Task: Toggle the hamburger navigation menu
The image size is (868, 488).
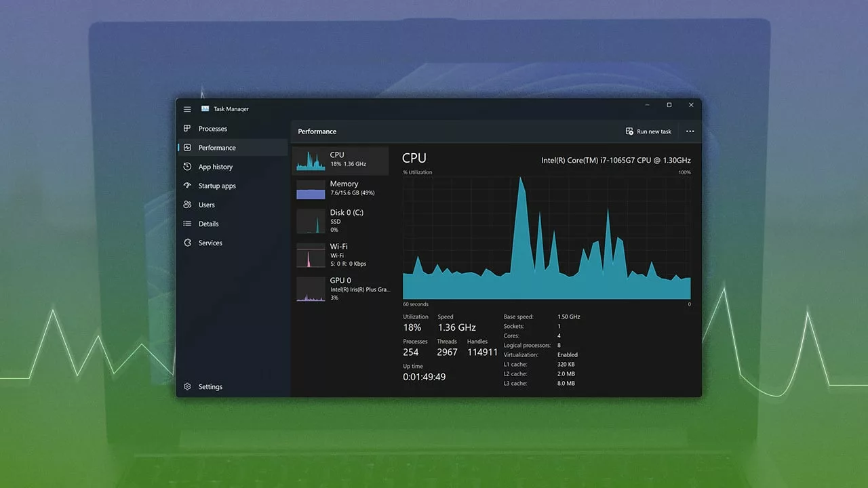Action: (187, 109)
